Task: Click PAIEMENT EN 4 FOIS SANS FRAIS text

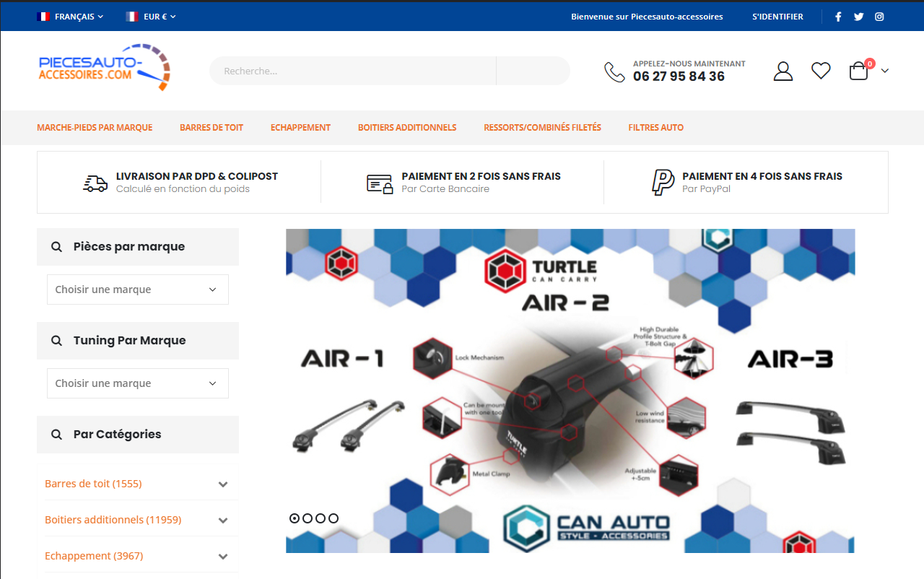Action: 762,176
